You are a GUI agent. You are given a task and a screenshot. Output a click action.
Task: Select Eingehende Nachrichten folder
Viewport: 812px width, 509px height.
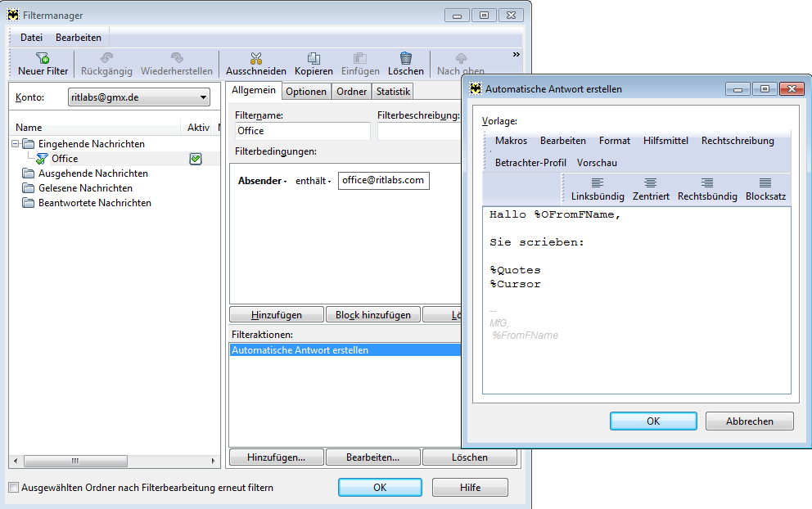click(x=91, y=144)
